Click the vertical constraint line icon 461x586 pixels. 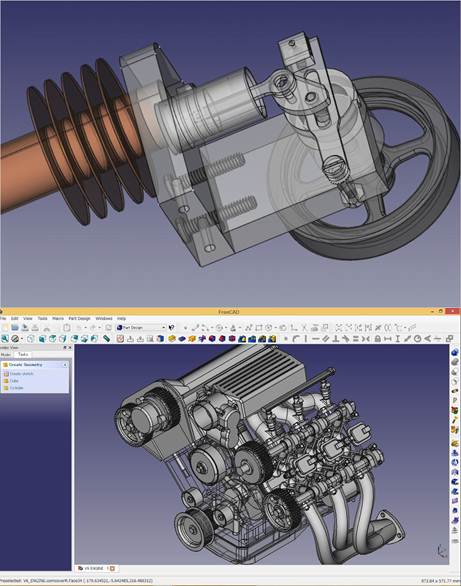tap(306, 339)
